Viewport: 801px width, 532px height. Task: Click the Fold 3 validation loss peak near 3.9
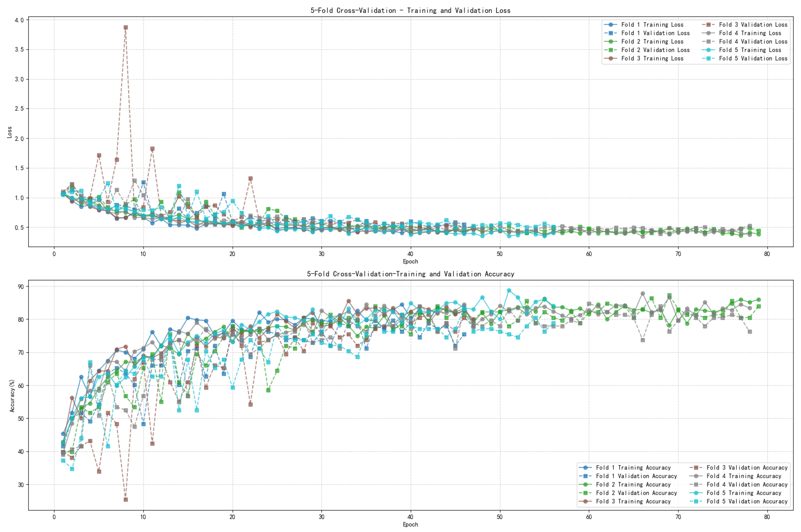click(x=125, y=27)
